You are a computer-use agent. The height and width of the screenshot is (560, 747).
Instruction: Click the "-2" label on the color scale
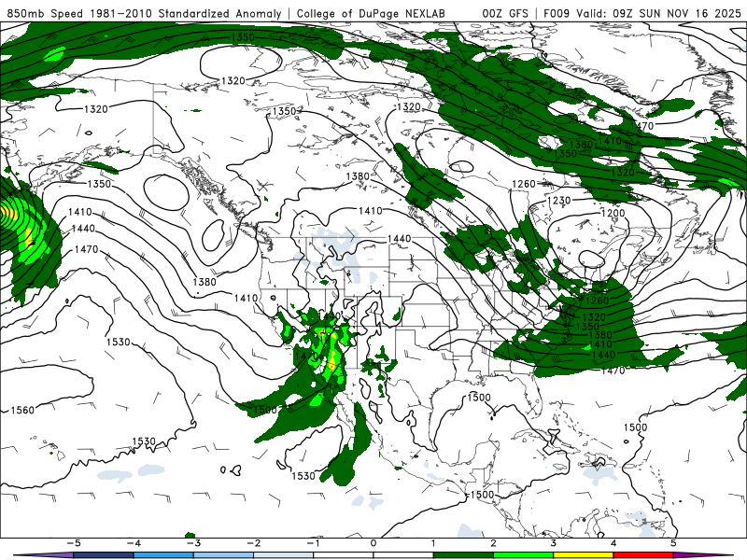point(253,543)
